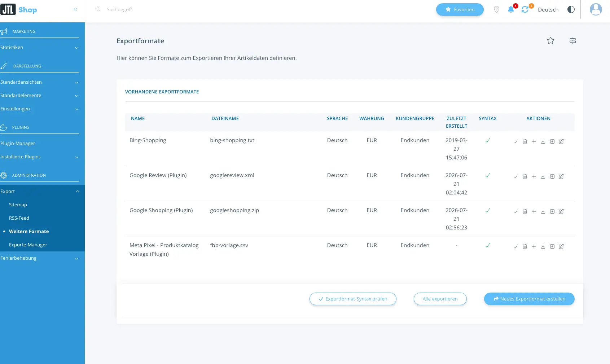Click the bing-shopping.txt filename cell
This screenshot has height=364, width=610.
tap(232, 140)
